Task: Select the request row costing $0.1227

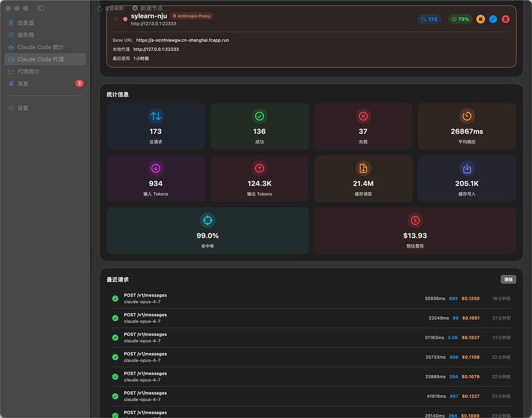Action: [x=312, y=396]
